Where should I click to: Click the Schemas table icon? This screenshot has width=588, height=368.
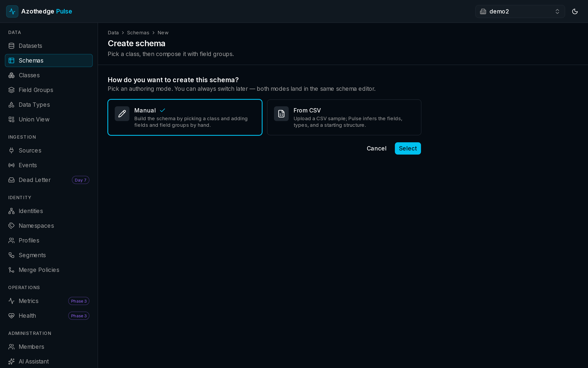(11, 61)
